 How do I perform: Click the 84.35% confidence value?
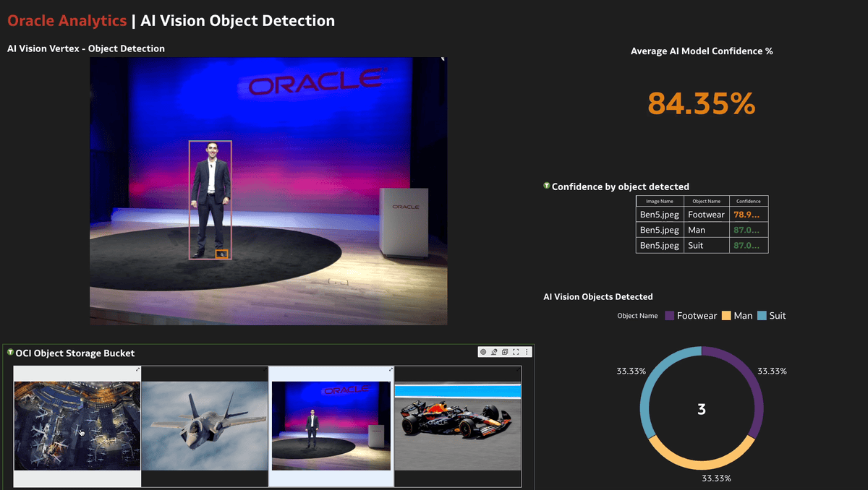(x=700, y=104)
